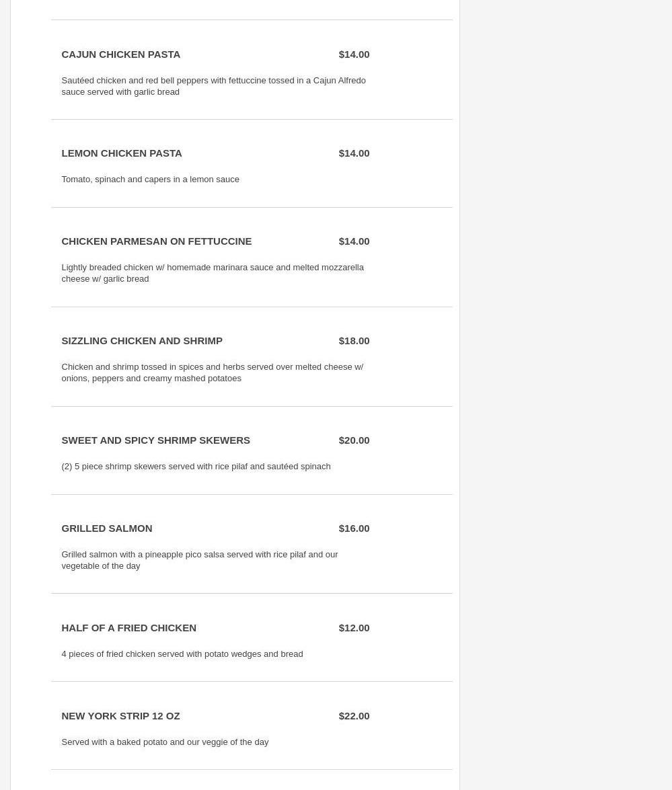Click the Cajun Alfredo sauce description text
672x790 pixels.
pos(213,86)
